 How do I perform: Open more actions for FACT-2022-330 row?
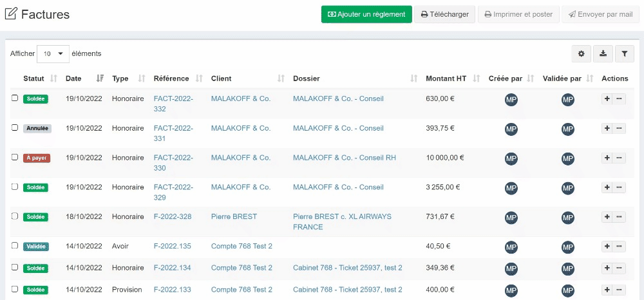[619, 158]
